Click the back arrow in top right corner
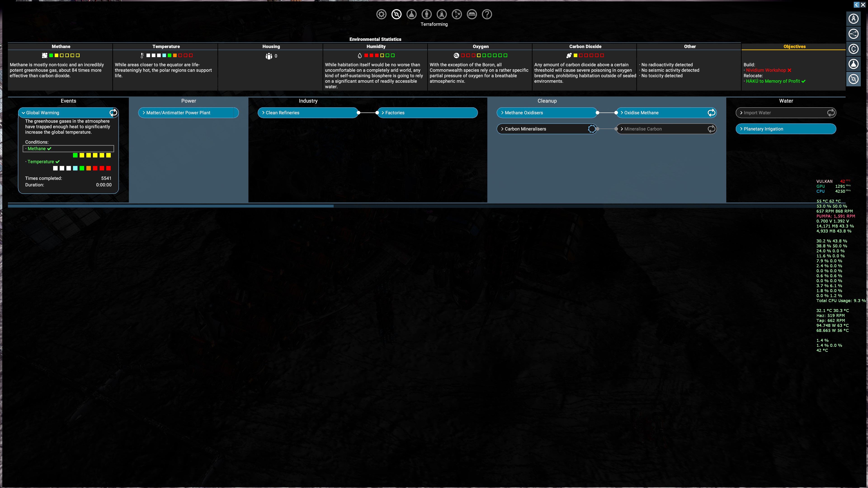Image resolution: width=868 pixels, height=488 pixels. click(x=856, y=5)
